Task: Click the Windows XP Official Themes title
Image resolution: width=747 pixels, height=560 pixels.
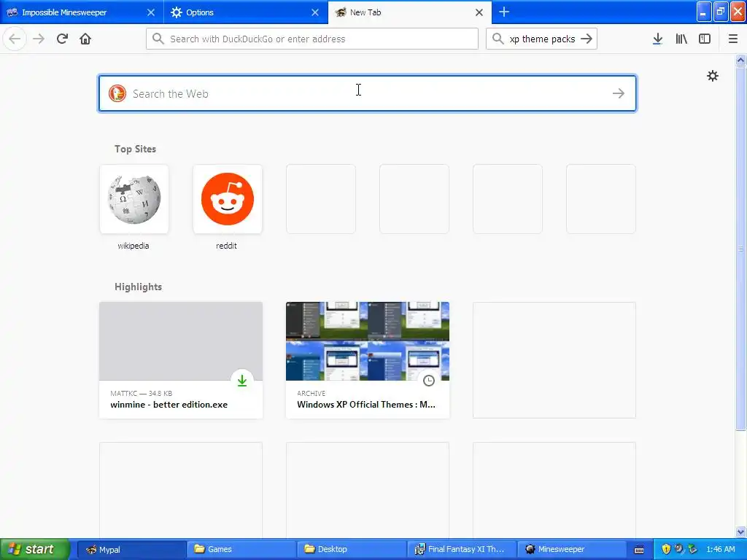Action: (366, 404)
